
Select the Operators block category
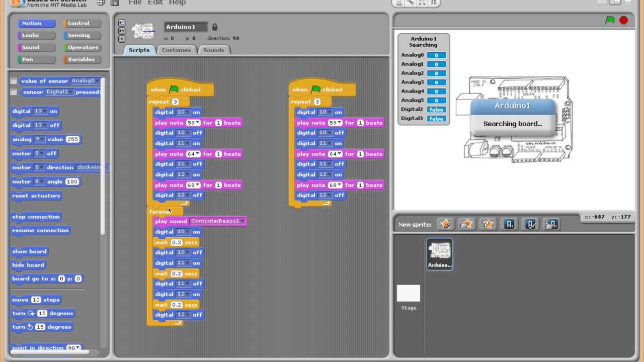[82, 47]
